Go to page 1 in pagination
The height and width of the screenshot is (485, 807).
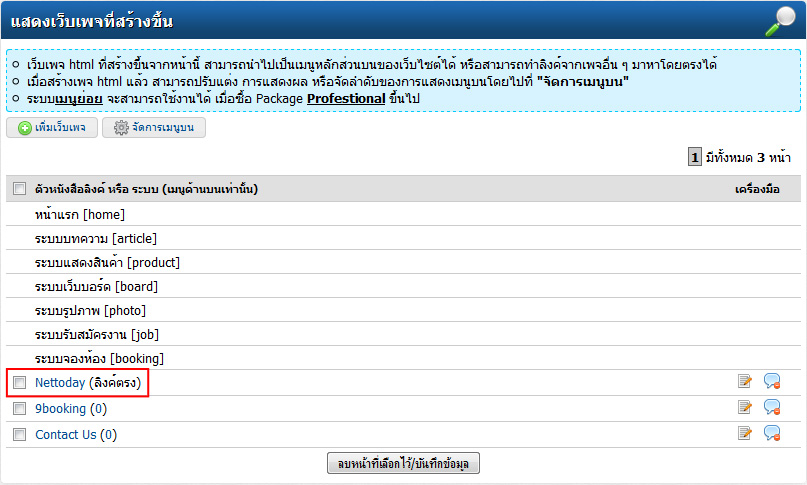point(694,157)
